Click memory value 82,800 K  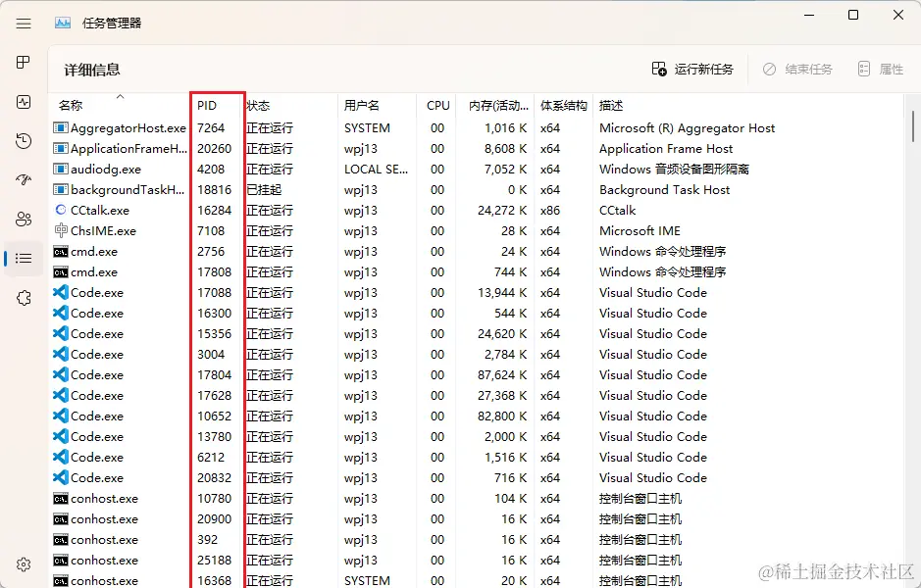click(502, 416)
